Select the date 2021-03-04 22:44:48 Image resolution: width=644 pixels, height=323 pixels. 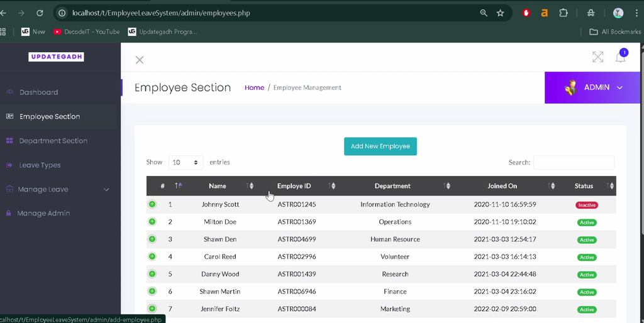coord(505,274)
